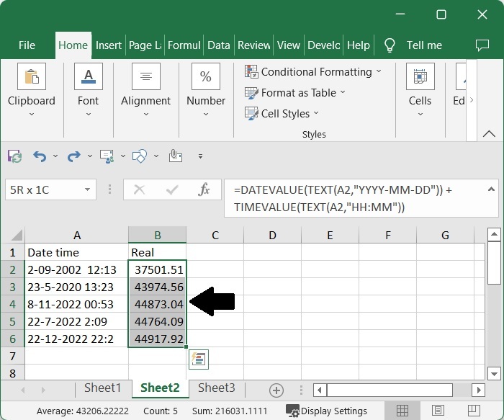Switch to the Review tab
Screen dimensions: 504x420
pos(254,45)
